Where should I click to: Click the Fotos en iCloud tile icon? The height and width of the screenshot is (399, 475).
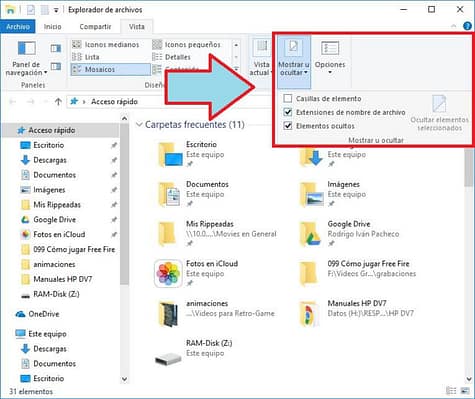coord(168,274)
